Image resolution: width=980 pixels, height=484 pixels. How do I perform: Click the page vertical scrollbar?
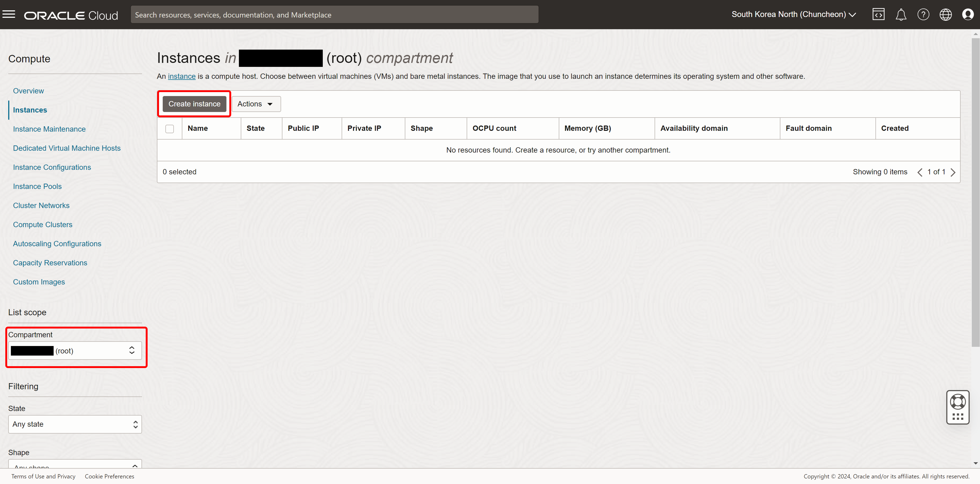pos(975,190)
